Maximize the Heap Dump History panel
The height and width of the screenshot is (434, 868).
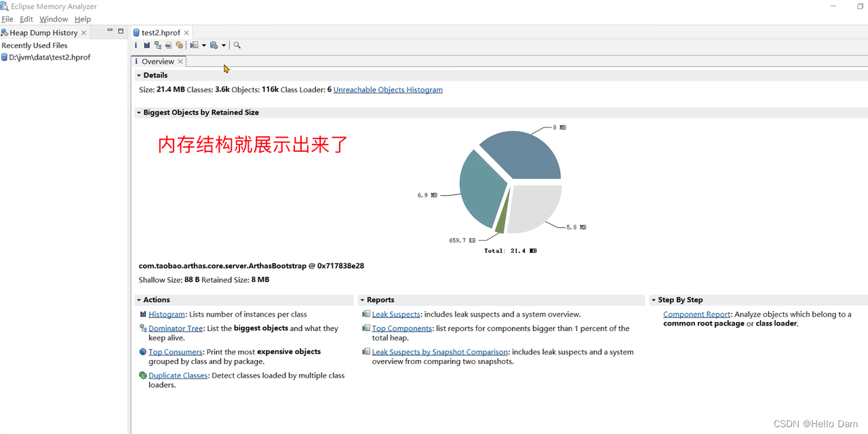click(121, 31)
